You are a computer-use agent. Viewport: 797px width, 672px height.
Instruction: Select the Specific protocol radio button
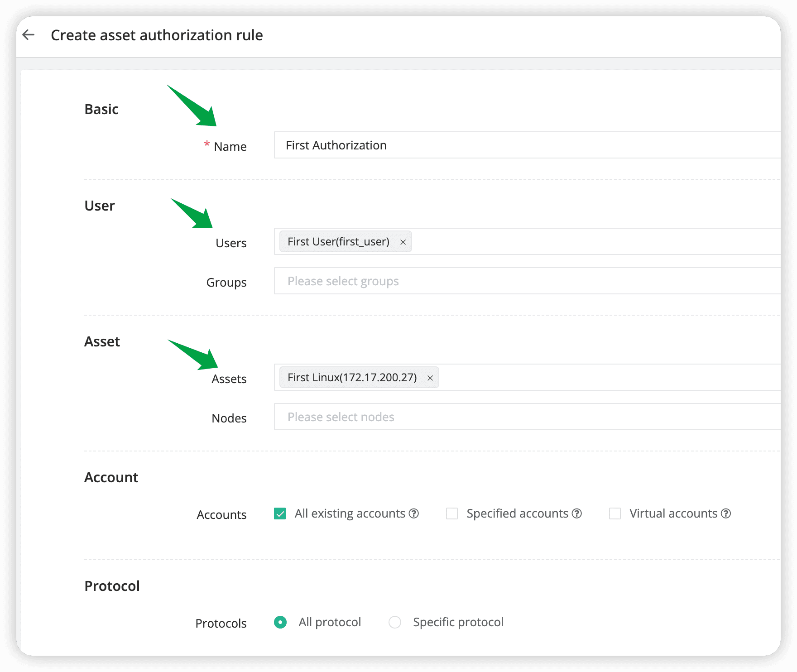[x=394, y=622]
